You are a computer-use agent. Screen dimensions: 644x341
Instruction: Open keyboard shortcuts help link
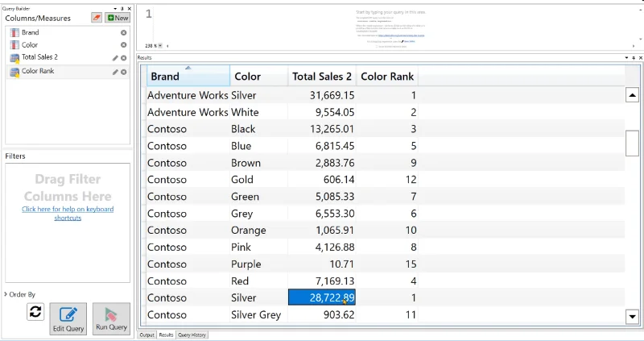(68, 213)
